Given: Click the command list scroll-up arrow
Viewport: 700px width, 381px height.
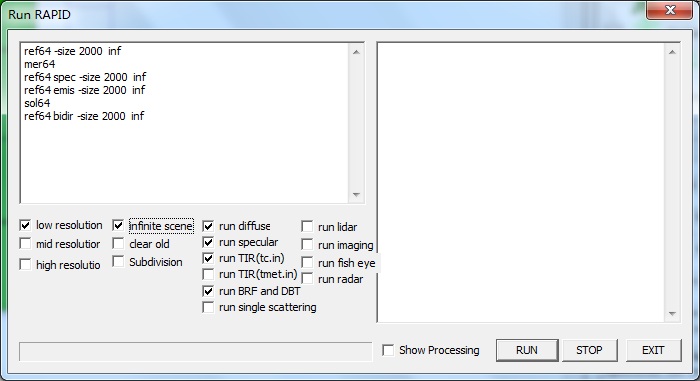Looking at the screenshot, I should (356, 52).
